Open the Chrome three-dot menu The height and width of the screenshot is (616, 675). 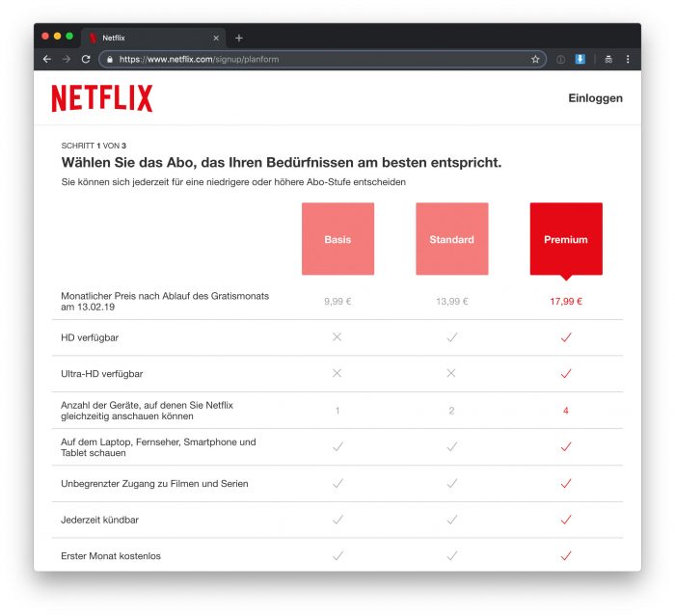click(x=628, y=60)
